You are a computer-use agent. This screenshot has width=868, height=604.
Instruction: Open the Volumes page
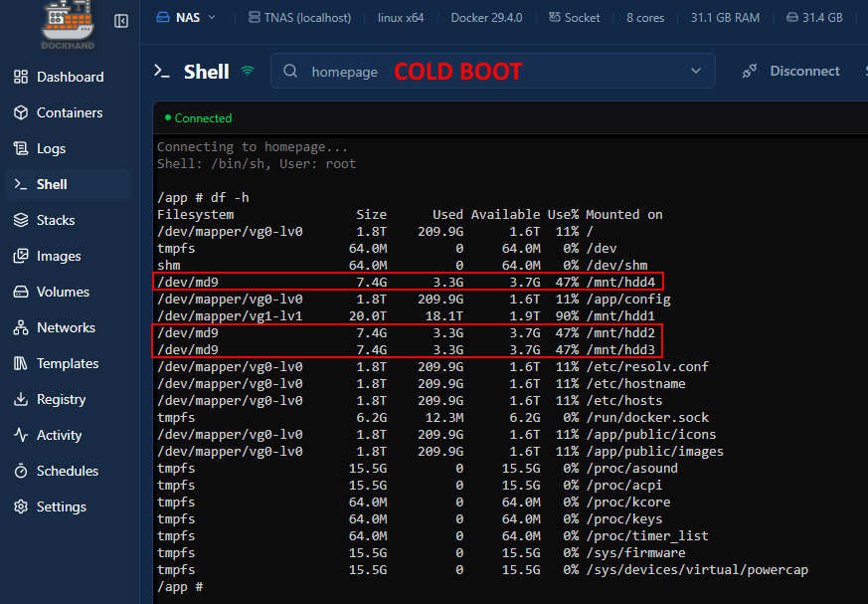[68, 292]
